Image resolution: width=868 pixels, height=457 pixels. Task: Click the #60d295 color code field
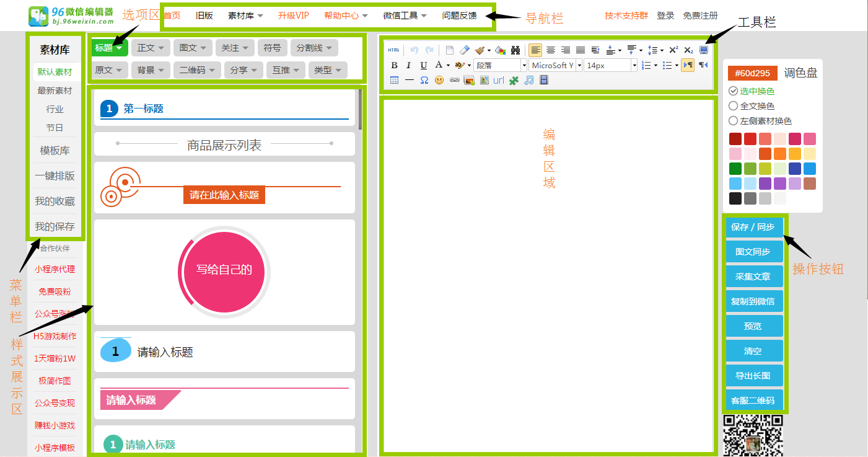coord(753,73)
